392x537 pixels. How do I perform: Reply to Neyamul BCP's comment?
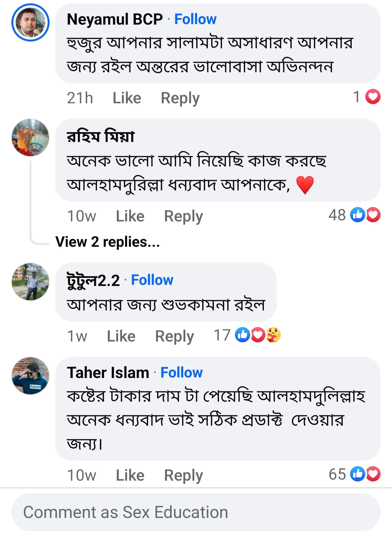[x=180, y=97]
